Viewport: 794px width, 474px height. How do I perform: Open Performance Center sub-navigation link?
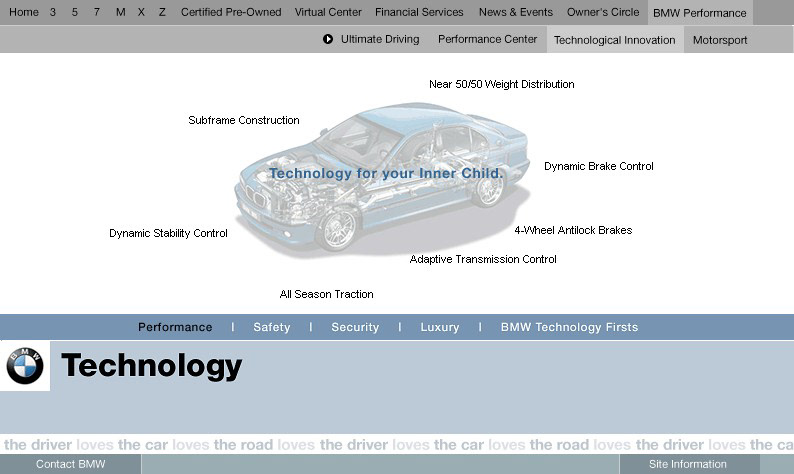click(487, 39)
